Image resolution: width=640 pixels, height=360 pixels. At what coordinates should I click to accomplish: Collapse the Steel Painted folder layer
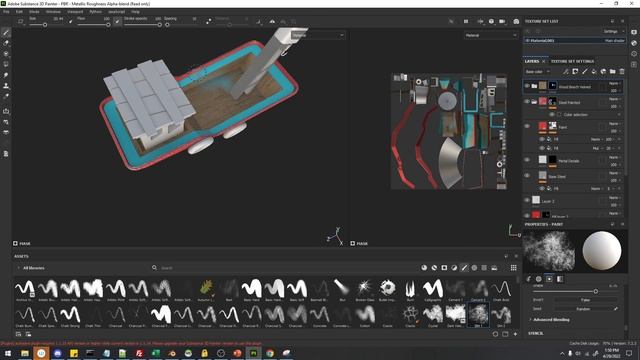click(x=534, y=102)
